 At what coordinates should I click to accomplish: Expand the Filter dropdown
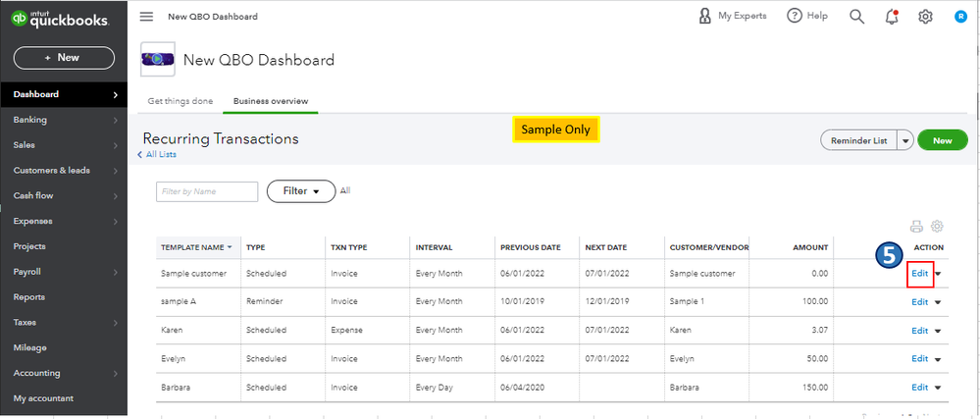301,191
